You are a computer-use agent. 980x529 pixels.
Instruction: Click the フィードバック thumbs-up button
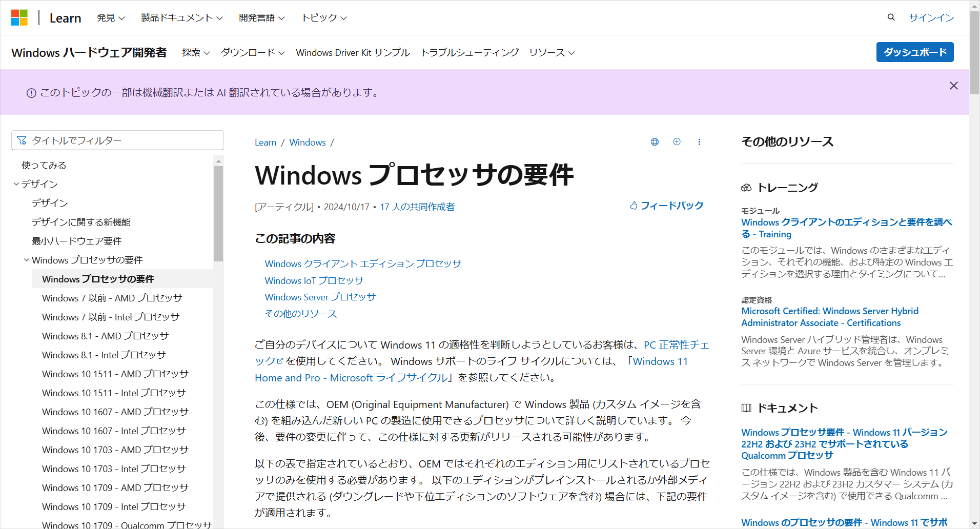[666, 206]
